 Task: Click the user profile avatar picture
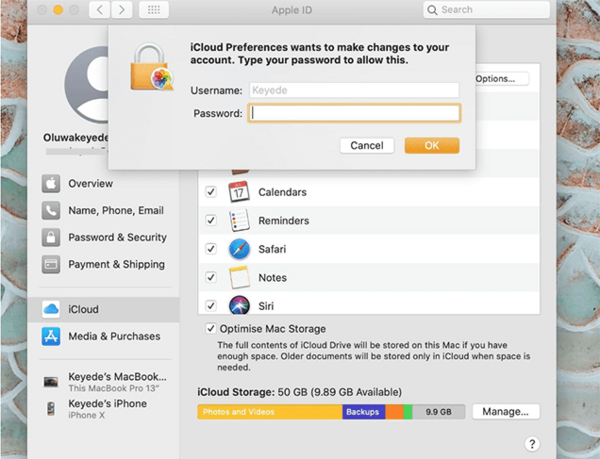pyautogui.click(x=86, y=85)
